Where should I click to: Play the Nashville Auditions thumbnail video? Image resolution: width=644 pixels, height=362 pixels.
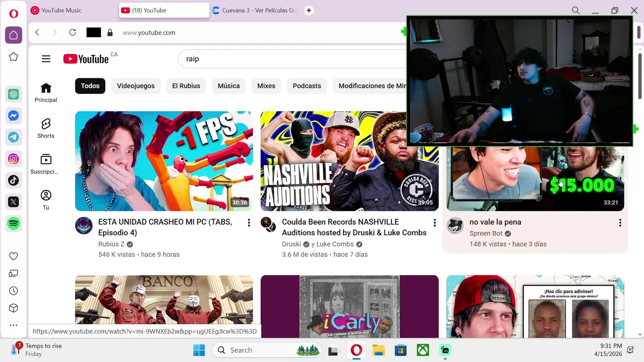tap(350, 161)
